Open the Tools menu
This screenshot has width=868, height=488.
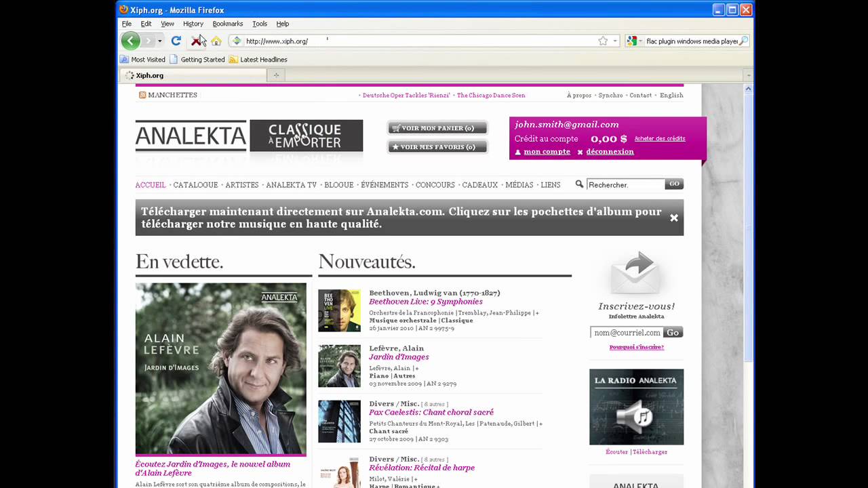click(260, 24)
